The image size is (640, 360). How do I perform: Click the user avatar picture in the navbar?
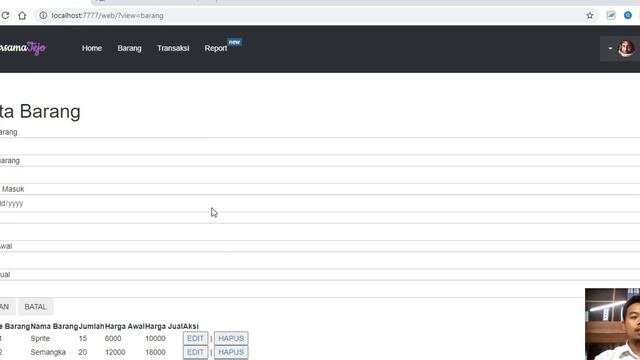pyautogui.click(x=626, y=49)
